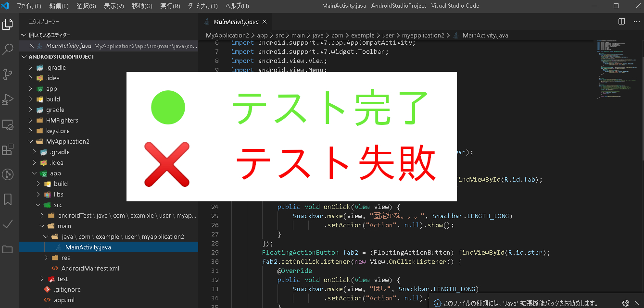Click the git graph icon below Extensions
Screen dimensions: 644x308
[8, 174]
